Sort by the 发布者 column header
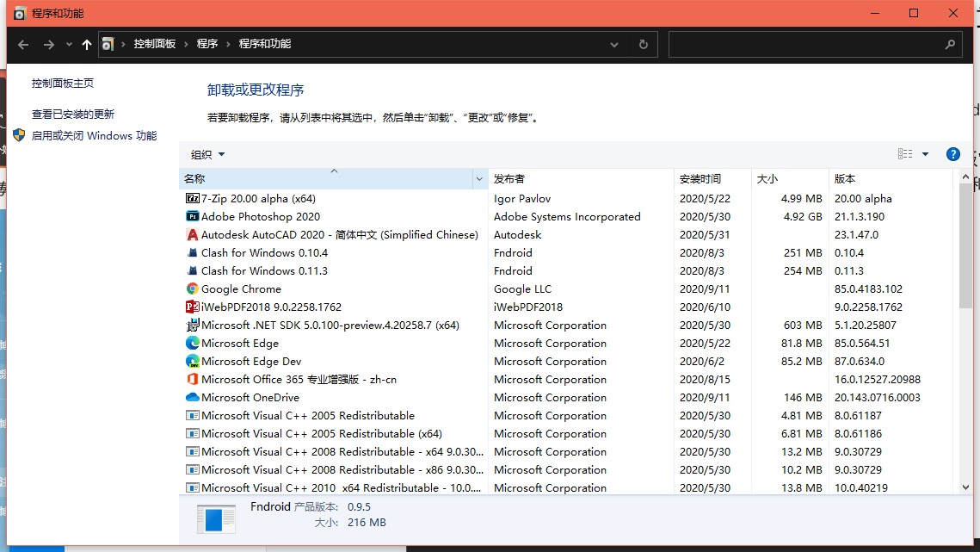 tap(581, 179)
